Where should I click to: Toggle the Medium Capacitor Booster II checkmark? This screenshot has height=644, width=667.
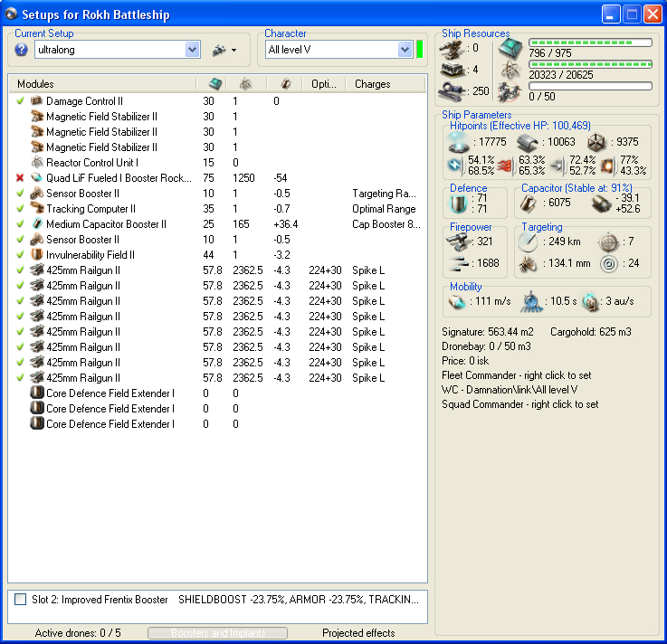[20, 224]
